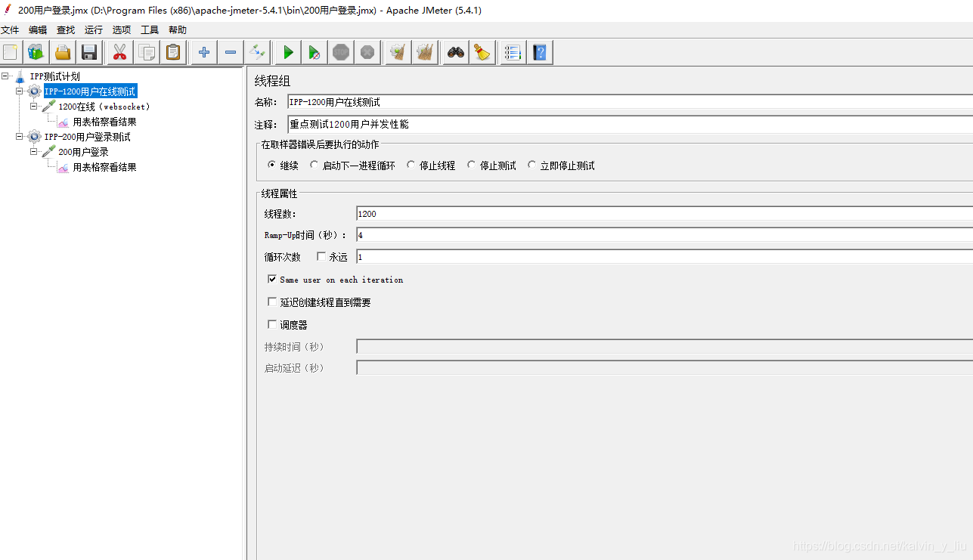Click the Cut scissors icon
This screenshot has width=973, height=560.
pyautogui.click(x=119, y=52)
